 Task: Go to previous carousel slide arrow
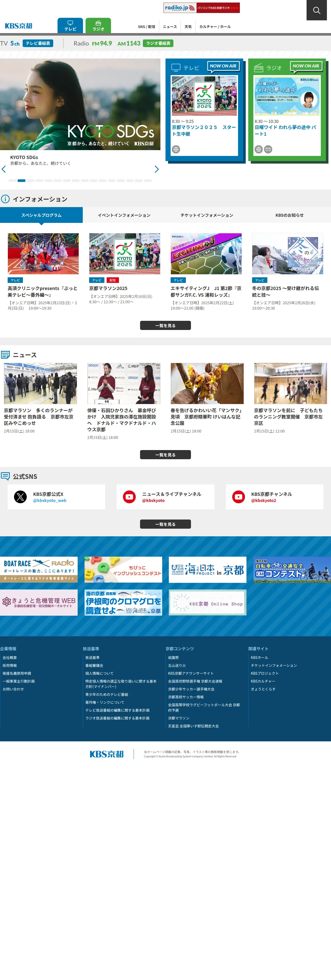point(4,169)
